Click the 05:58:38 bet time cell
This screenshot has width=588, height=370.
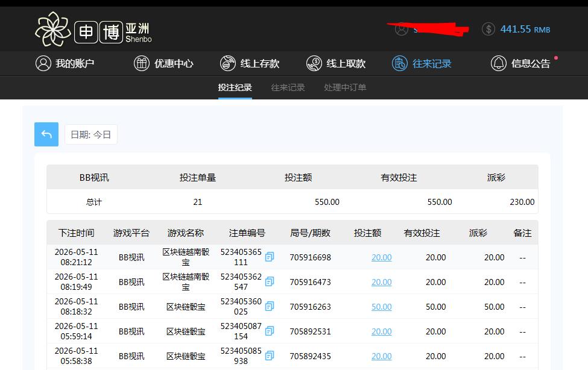76,356
